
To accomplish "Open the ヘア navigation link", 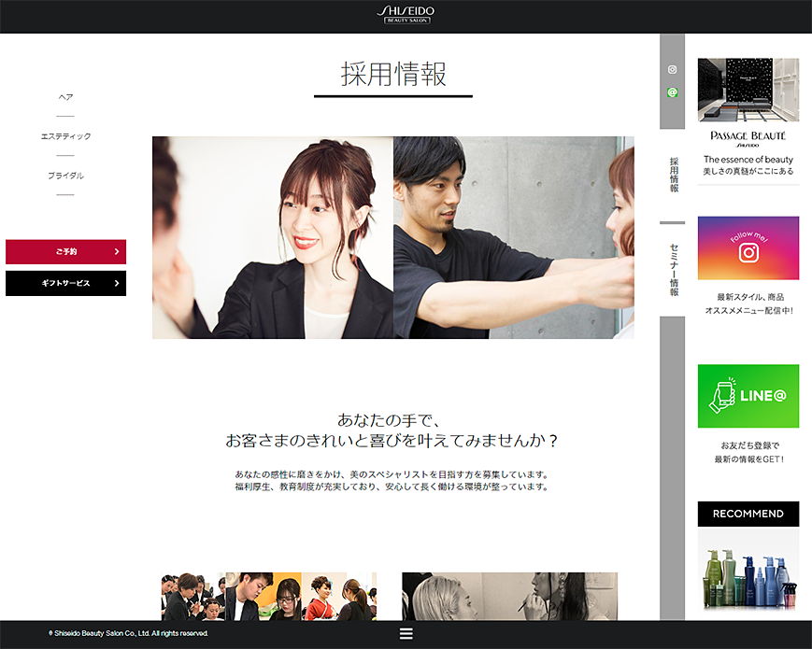I will point(64,96).
